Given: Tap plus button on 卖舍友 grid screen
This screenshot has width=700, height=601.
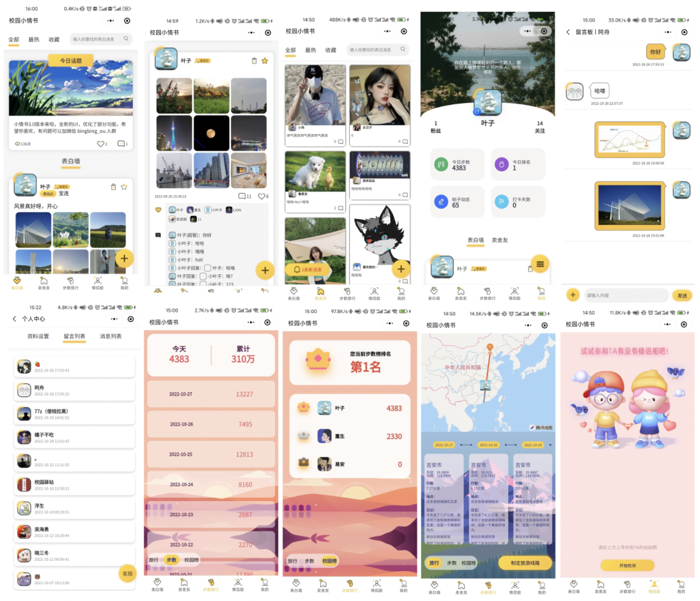Looking at the screenshot, I should (x=401, y=269).
